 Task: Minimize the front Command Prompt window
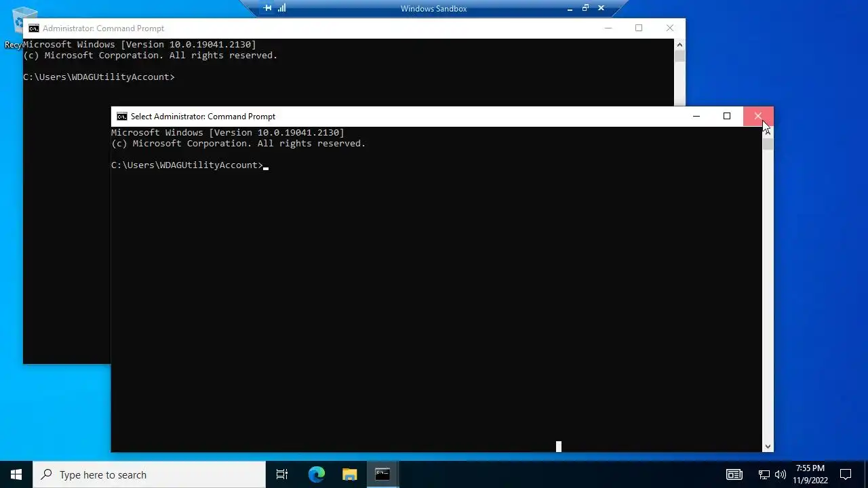[696, 117]
